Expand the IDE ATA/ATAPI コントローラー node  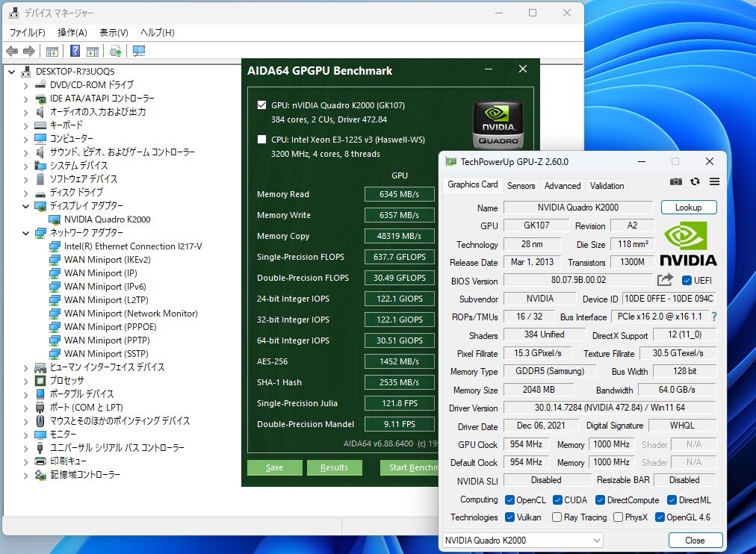(25, 99)
